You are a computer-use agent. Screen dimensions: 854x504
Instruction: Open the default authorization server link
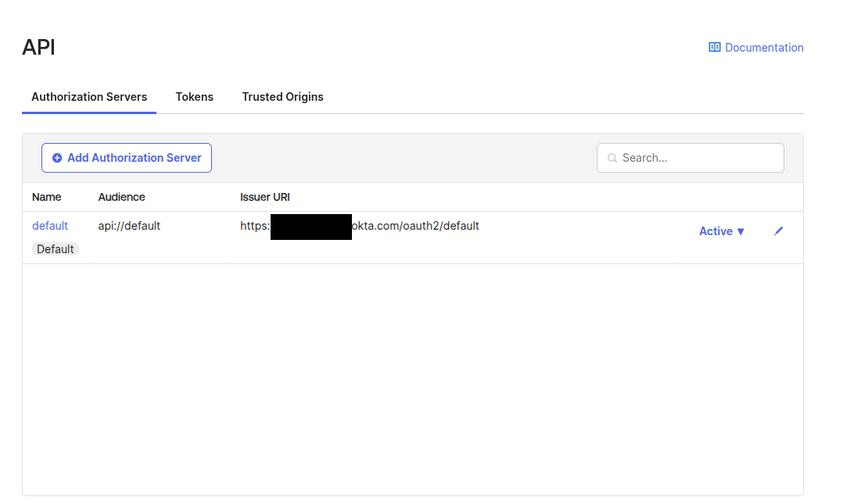(x=50, y=226)
